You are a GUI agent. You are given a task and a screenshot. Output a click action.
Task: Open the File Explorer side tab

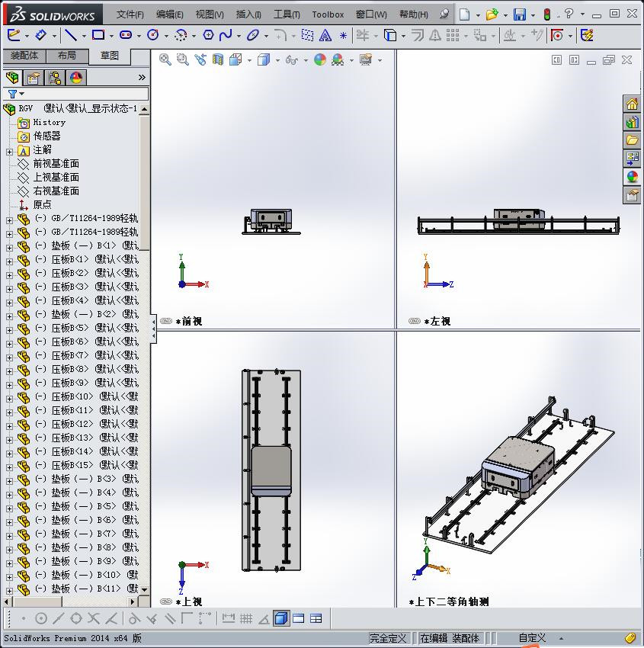(632, 140)
